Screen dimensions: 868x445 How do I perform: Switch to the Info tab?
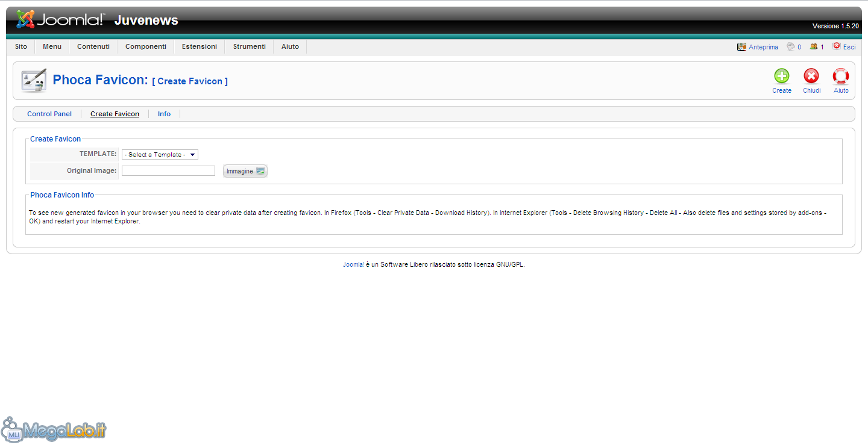164,114
